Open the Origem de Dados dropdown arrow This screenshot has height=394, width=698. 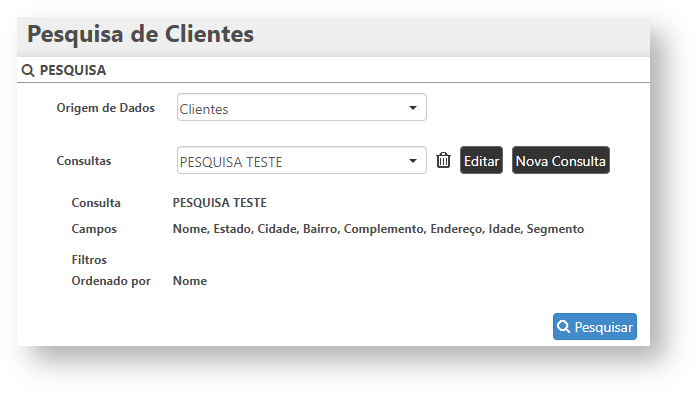click(x=413, y=108)
